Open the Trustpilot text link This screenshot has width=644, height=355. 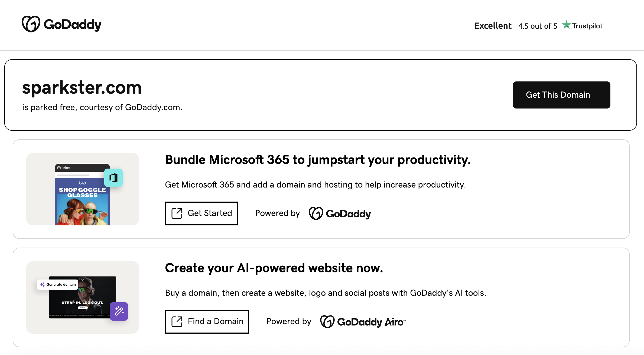click(x=587, y=26)
